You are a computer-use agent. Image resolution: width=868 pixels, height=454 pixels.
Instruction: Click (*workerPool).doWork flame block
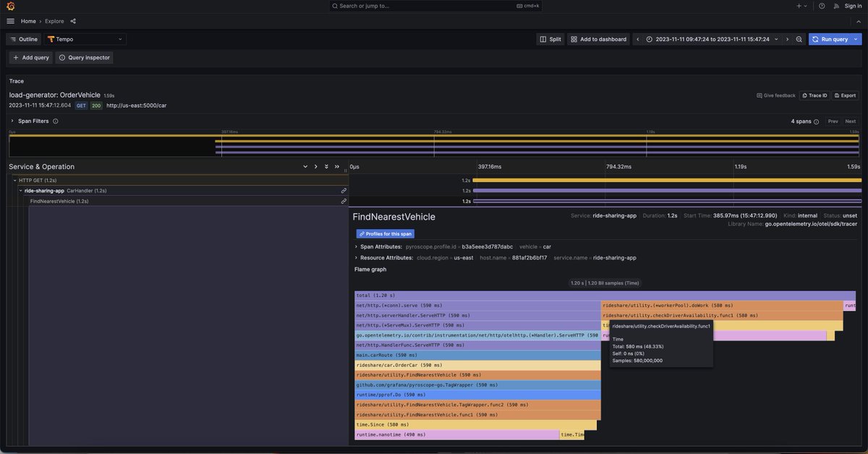[x=722, y=306]
